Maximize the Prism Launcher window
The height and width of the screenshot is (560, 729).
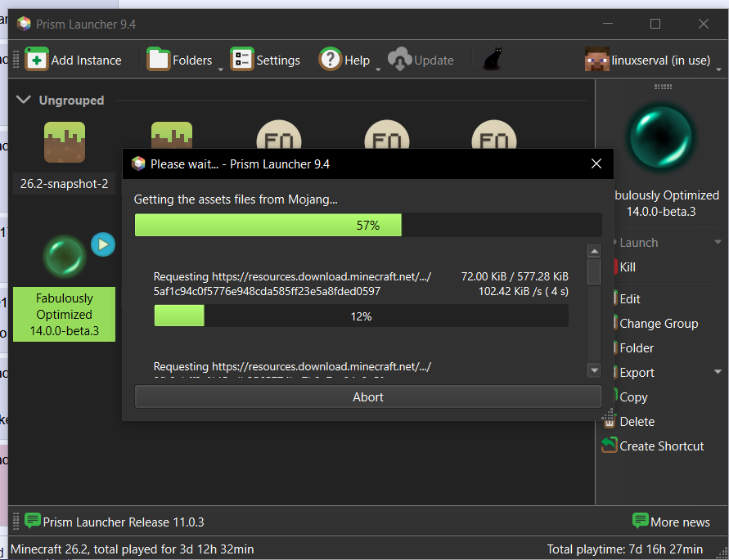(x=655, y=24)
